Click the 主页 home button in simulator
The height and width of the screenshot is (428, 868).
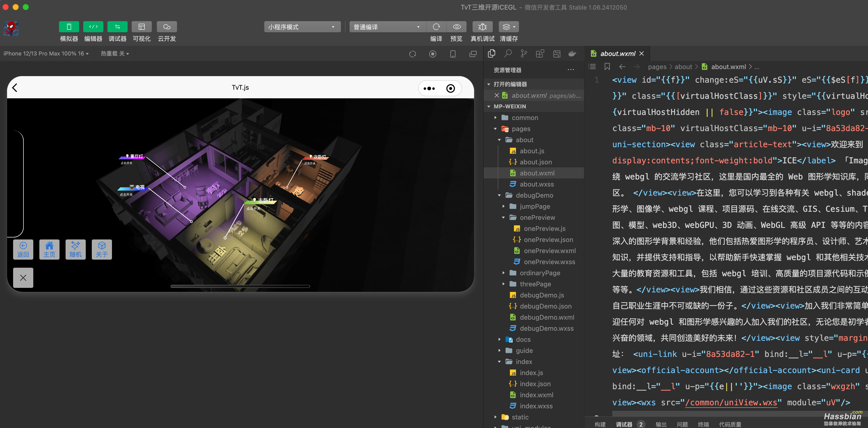pos(49,250)
